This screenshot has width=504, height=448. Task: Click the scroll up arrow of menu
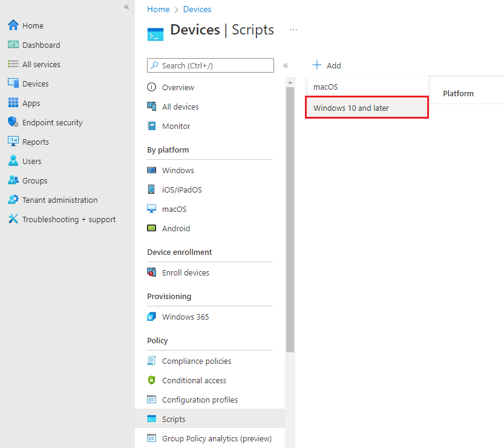coord(290,83)
